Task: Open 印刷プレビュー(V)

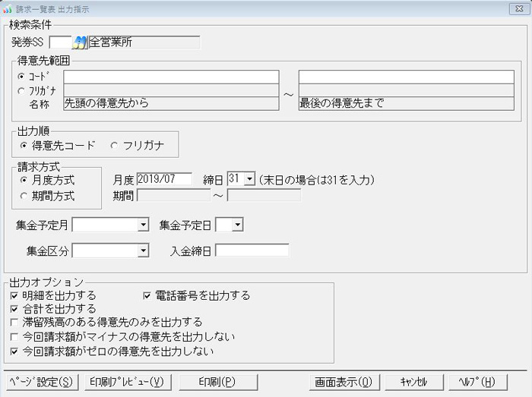Action: click(x=126, y=381)
